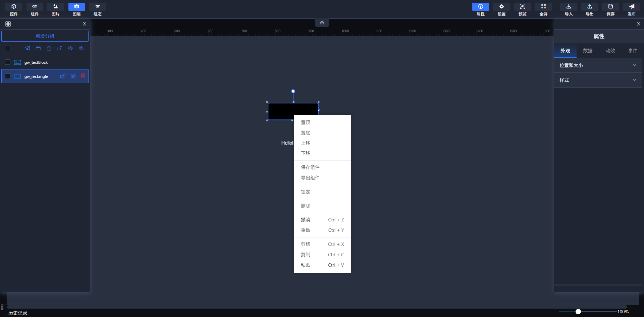The width and height of the screenshot is (644, 317).
Task: Choose 置底 from the context menu
Action: (x=322, y=133)
